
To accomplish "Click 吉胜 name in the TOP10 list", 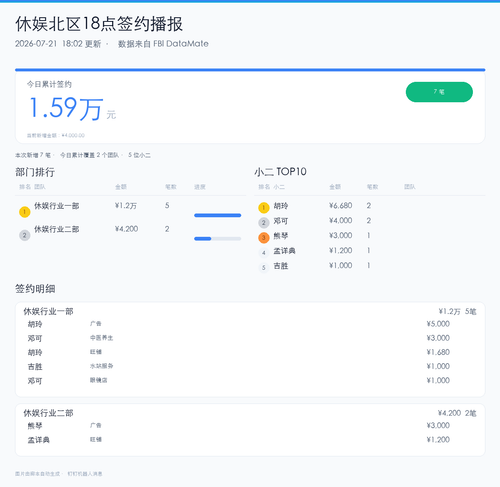I will tap(281, 266).
